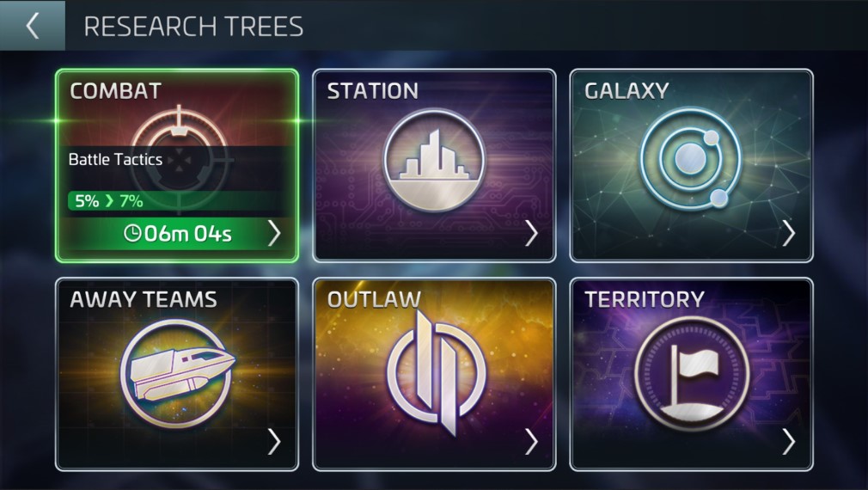Expand Outlaw tree chevron arrow
The width and height of the screenshot is (868, 490).
[531, 442]
